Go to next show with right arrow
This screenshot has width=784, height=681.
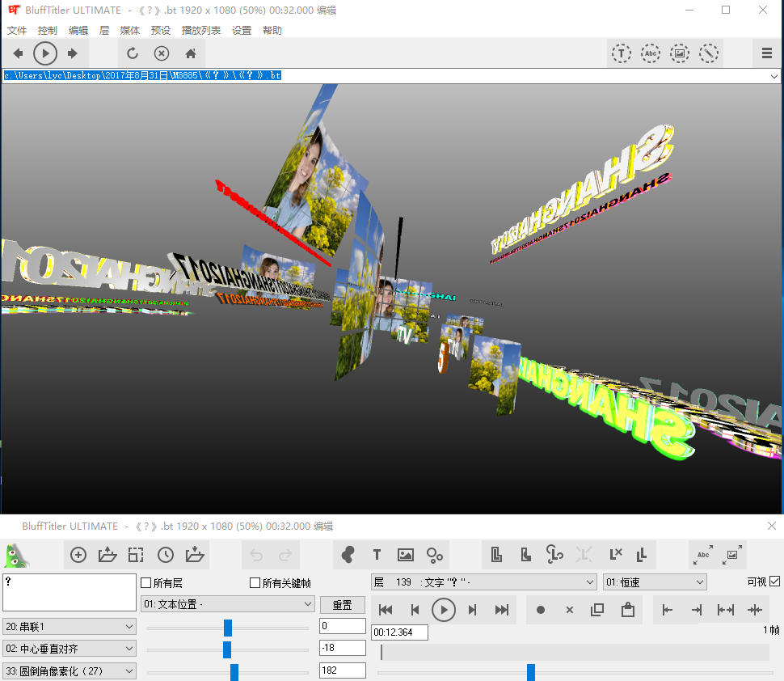point(73,53)
